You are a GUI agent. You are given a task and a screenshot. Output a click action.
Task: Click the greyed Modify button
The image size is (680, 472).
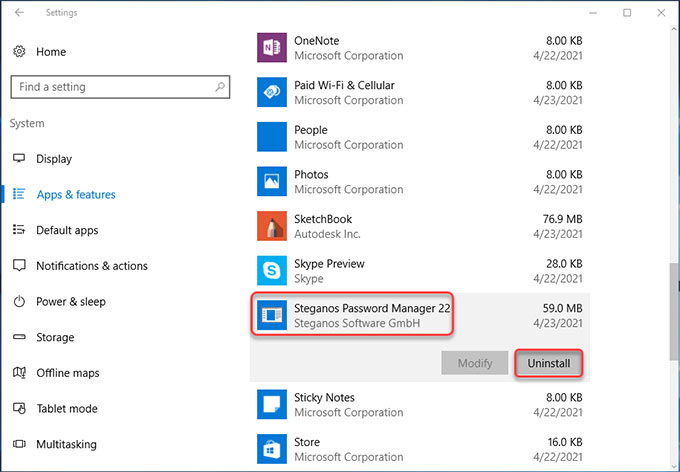tap(474, 363)
